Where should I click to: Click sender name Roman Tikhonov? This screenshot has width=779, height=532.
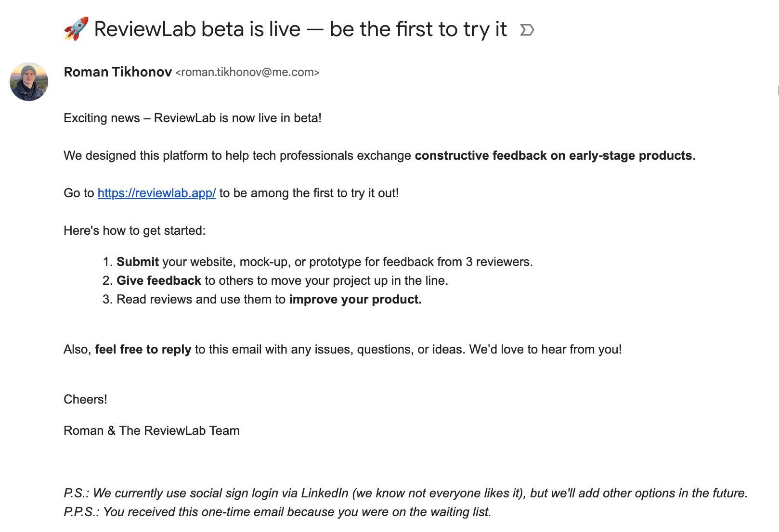click(117, 72)
